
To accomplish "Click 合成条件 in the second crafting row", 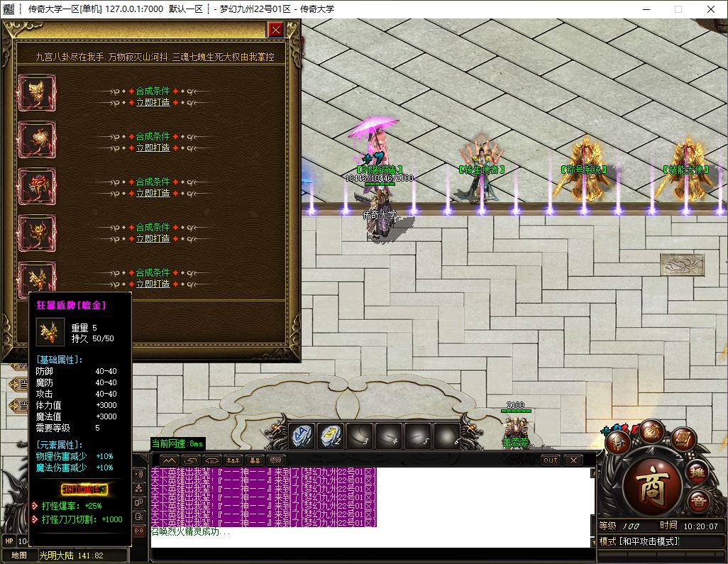I will point(153,136).
